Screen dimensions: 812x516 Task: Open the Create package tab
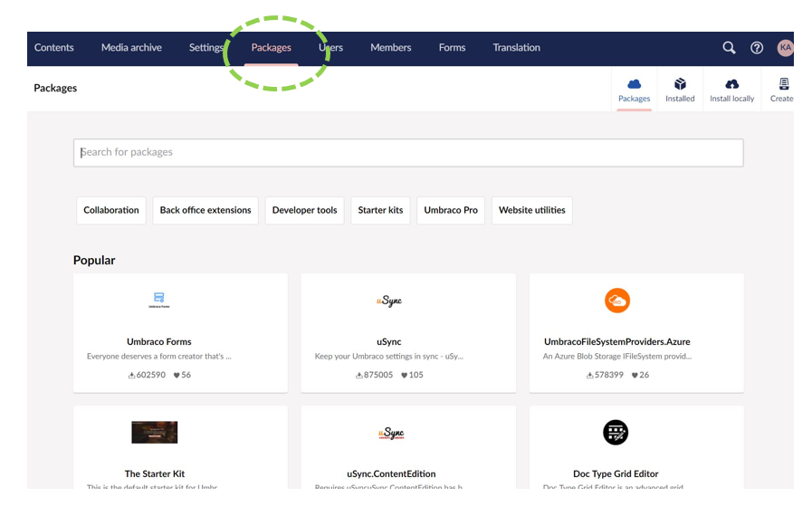tap(781, 90)
